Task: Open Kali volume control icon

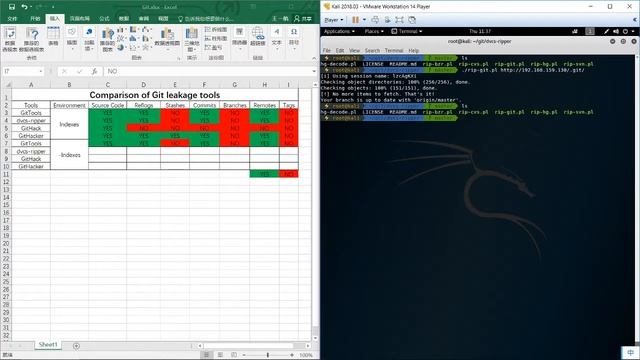Action: tap(616, 31)
